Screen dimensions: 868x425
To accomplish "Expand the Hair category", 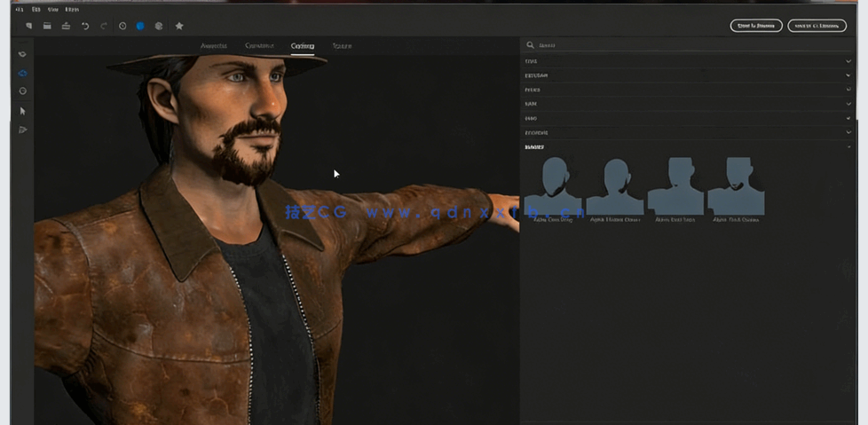I will pyautogui.click(x=848, y=104).
